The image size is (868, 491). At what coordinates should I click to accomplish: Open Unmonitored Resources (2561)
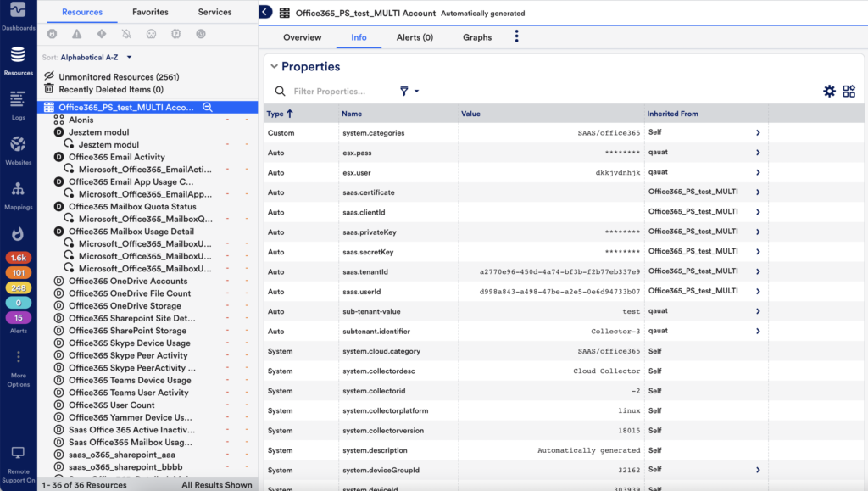[x=119, y=77]
